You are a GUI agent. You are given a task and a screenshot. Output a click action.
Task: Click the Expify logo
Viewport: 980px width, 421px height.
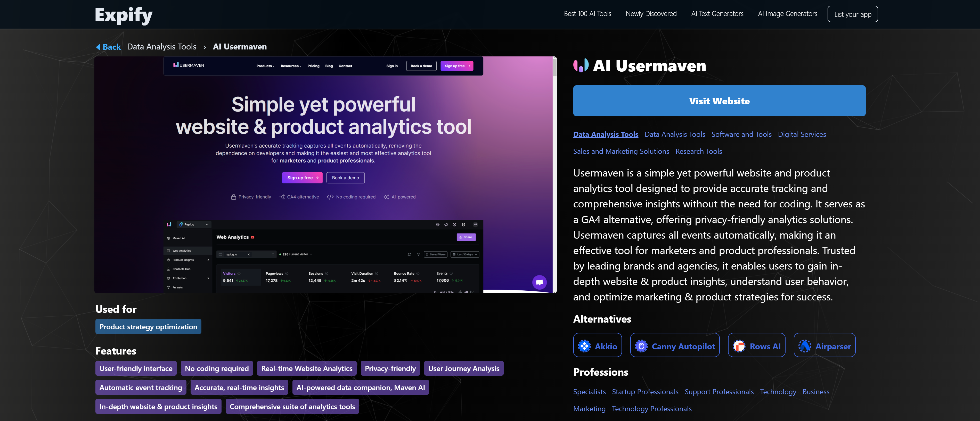pyautogui.click(x=124, y=15)
